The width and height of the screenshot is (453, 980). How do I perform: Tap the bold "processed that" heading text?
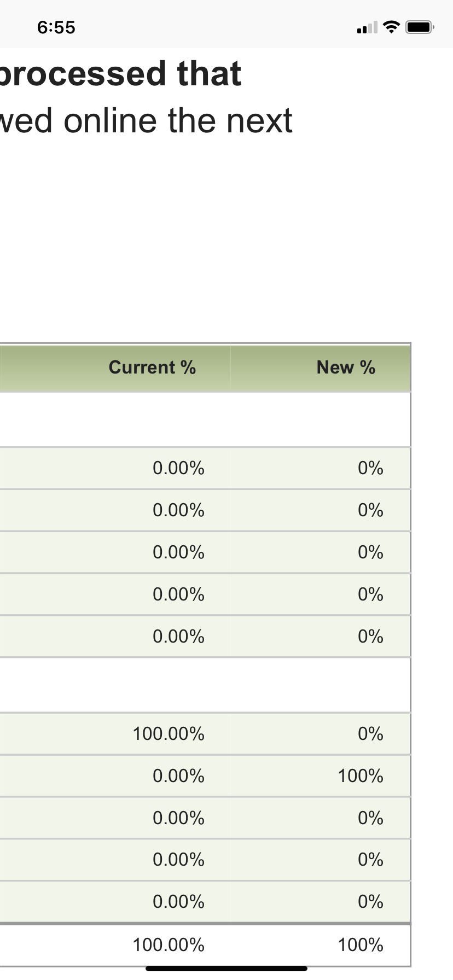pyautogui.click(x=120, y=74)
